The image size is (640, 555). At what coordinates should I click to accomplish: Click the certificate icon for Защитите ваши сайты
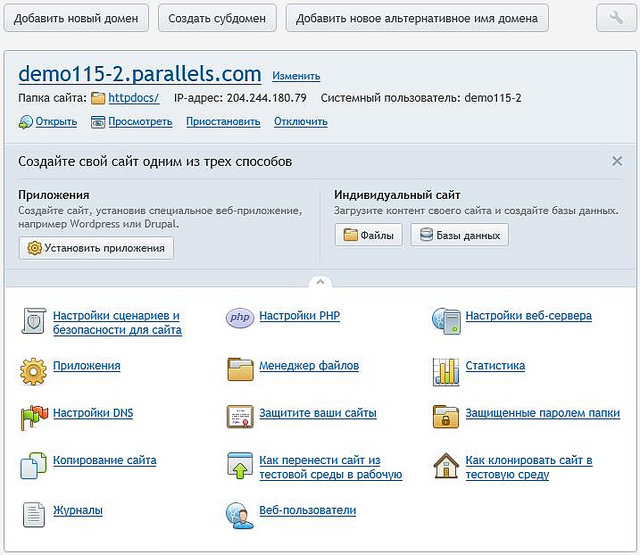point(240,417)
